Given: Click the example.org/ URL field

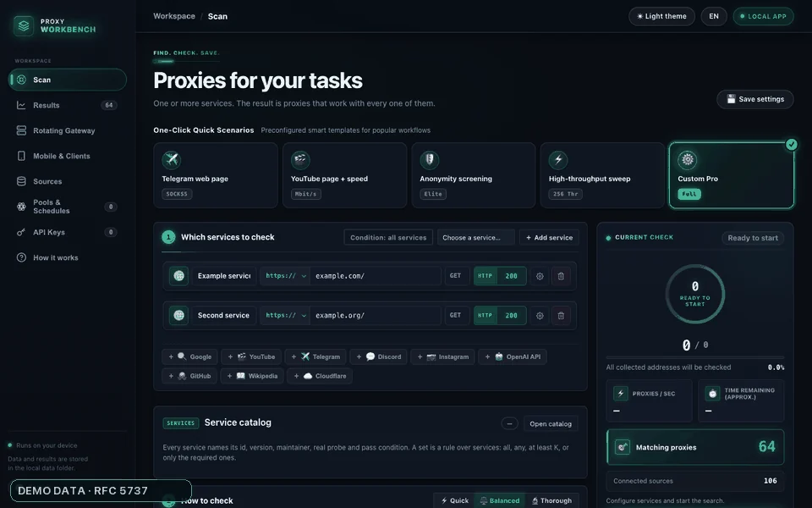Looking at the screenshot, I should [376, 315].
